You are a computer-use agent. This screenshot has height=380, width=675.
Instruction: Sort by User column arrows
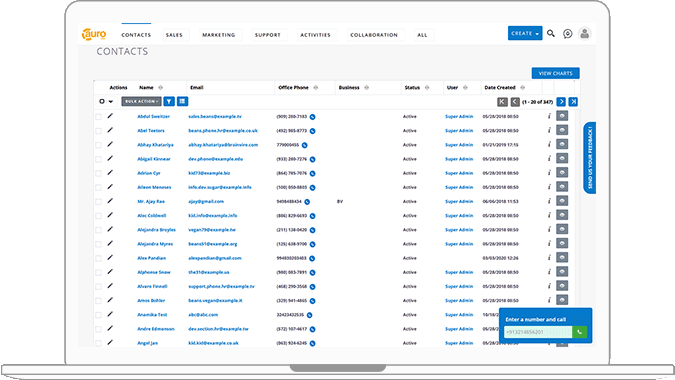465,87
